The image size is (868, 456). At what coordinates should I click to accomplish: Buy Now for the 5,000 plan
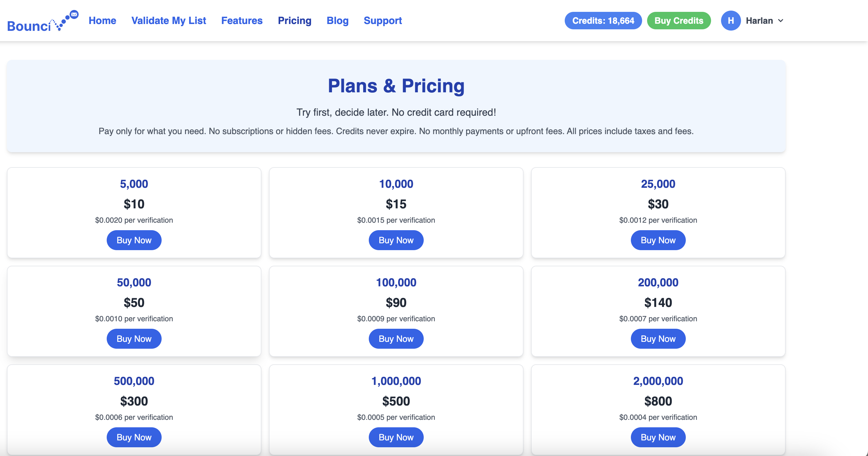point(134,240)
